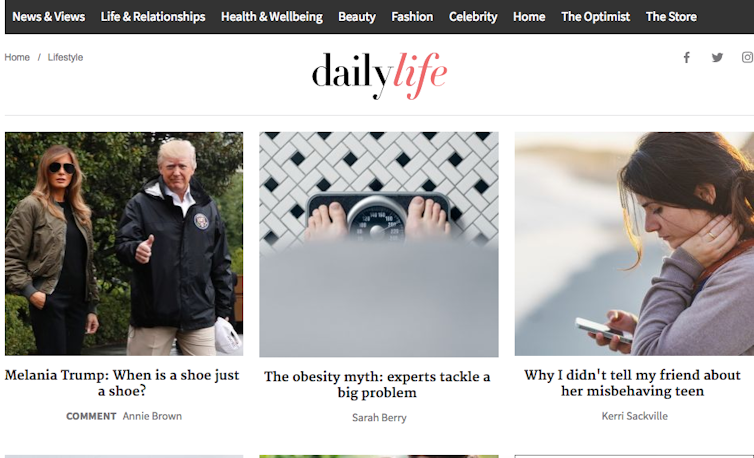The image size is (754, 458).
Task: Open the Fashion section
Action: tap(412, 17)
